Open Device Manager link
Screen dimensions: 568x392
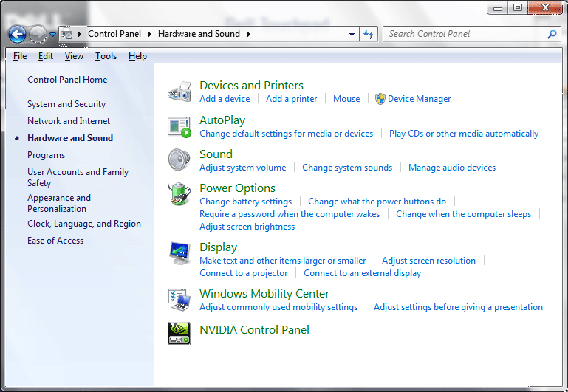(420, 99)
